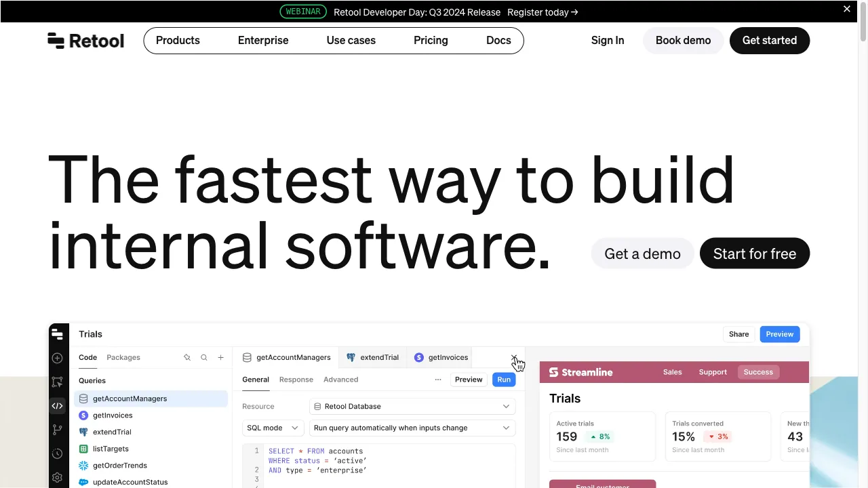Screen dimensions: 868x488
Task: Select the General tab in query editor
Action: tap(256, 380)
